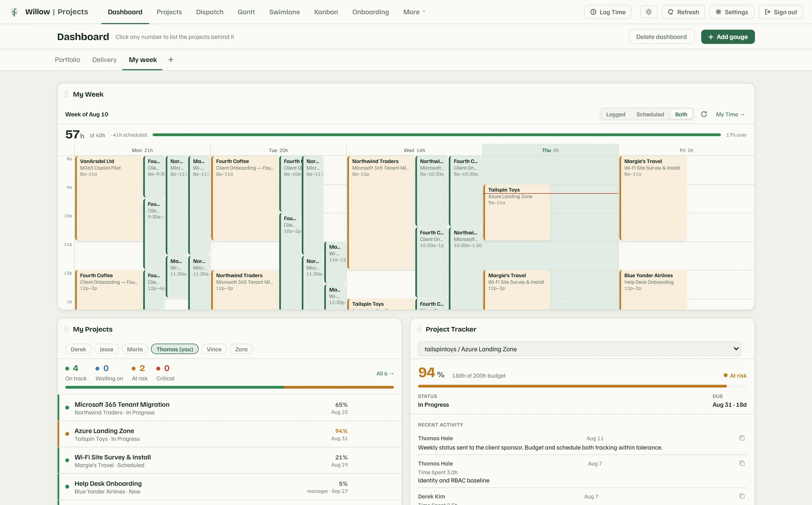812x505 pixels.
Task: Filter My Projects by Maria
Action: [x=135, y=349]
